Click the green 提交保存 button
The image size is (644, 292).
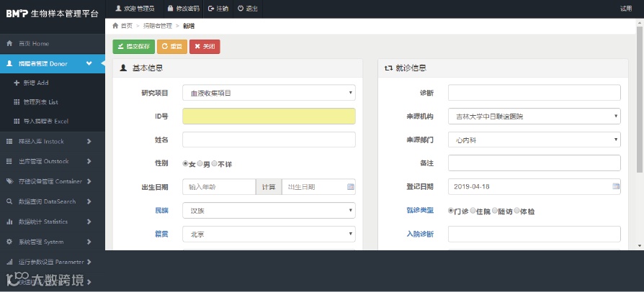[x=134, y=46]
